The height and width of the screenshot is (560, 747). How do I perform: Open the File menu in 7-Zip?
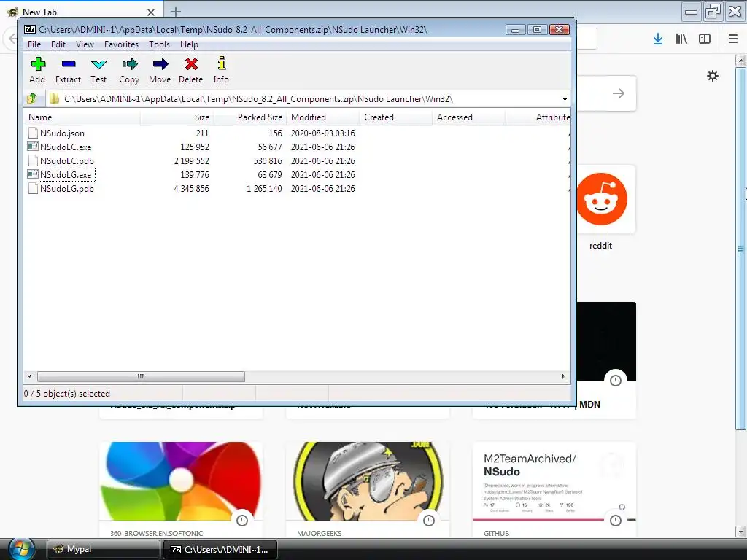34,44
